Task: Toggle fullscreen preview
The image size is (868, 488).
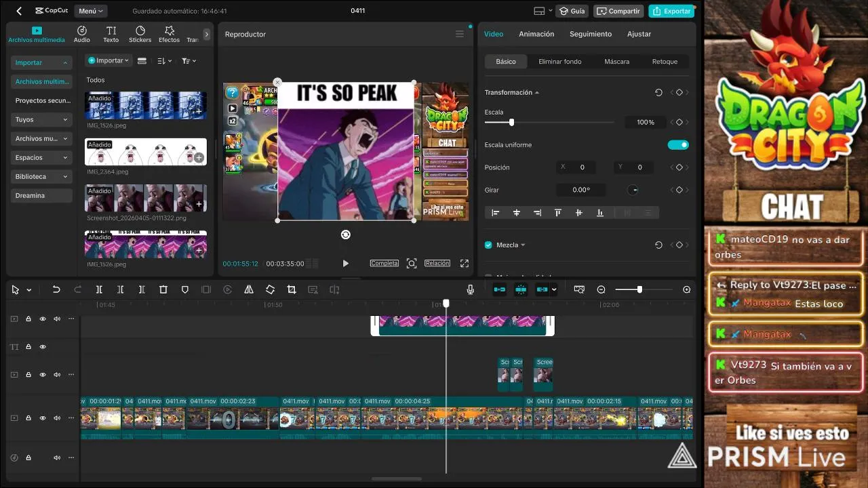Action: (465, 263)
